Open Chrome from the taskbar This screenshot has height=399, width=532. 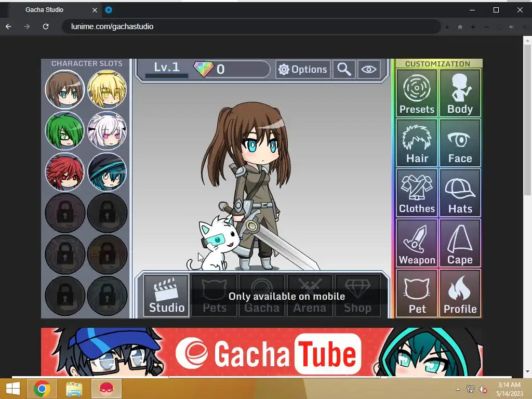point(42,389)
